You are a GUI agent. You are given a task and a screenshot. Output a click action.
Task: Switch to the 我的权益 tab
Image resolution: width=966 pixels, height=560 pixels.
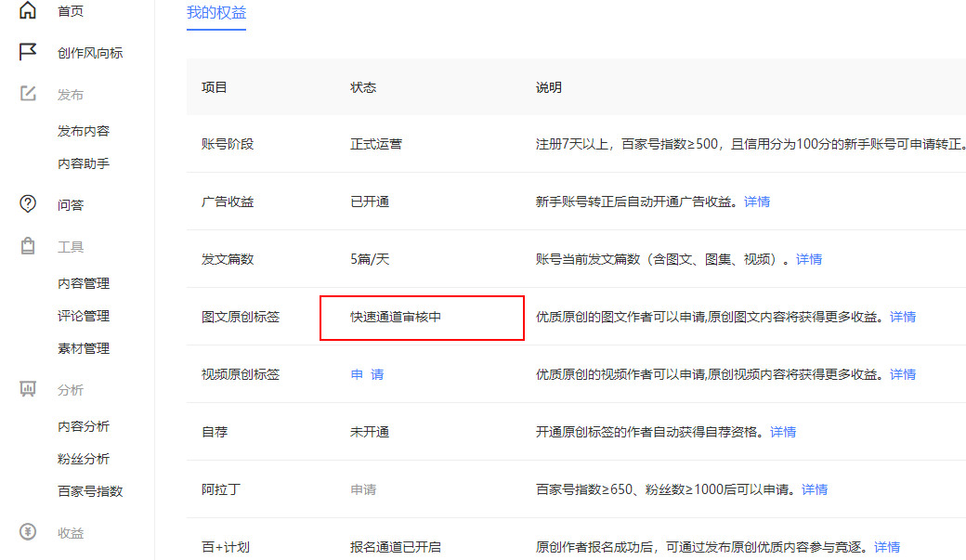click(216, 12)
